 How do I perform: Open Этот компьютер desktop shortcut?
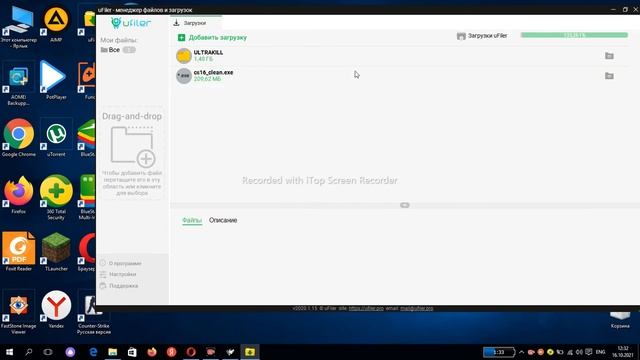point(18,27)
